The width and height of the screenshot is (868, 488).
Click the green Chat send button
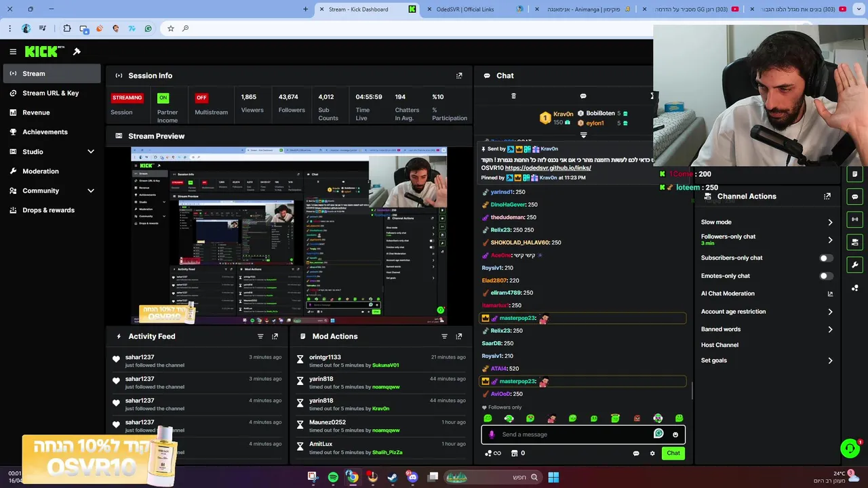point(673,453)
